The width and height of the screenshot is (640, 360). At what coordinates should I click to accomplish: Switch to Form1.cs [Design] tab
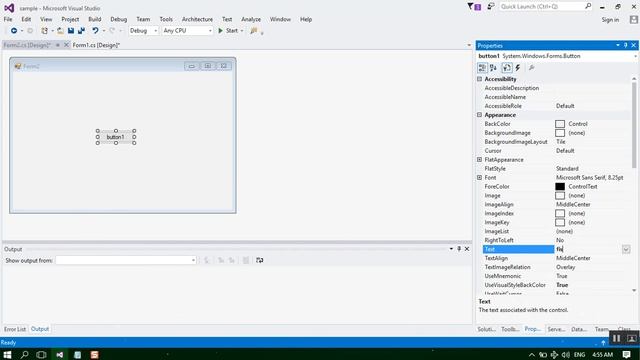click(x=96, y=45)
